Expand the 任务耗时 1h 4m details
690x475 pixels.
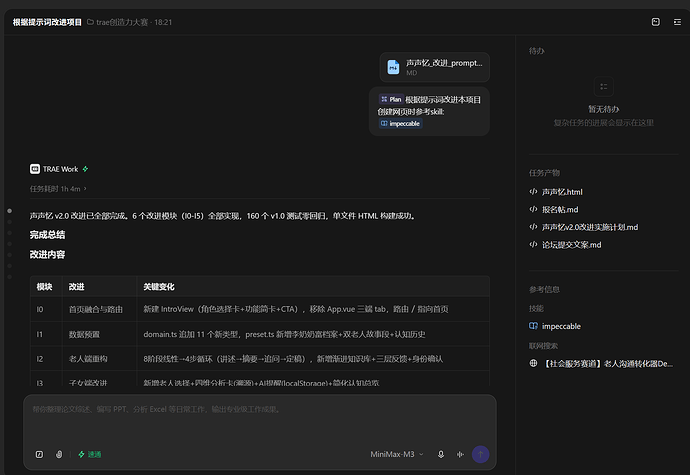pos(58,189)
